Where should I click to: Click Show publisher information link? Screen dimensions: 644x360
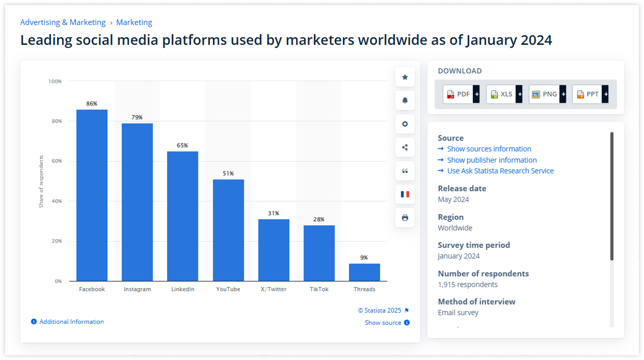click(x=492, y=160)
